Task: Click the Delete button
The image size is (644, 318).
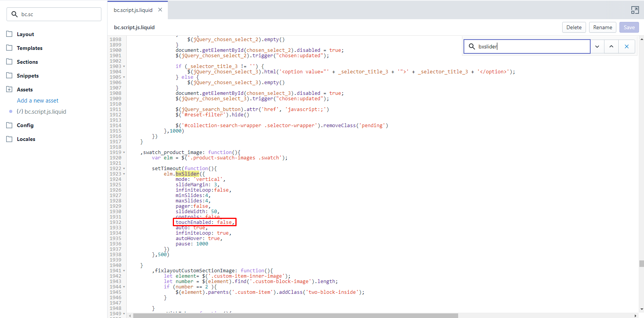Action: coord(574,27)
